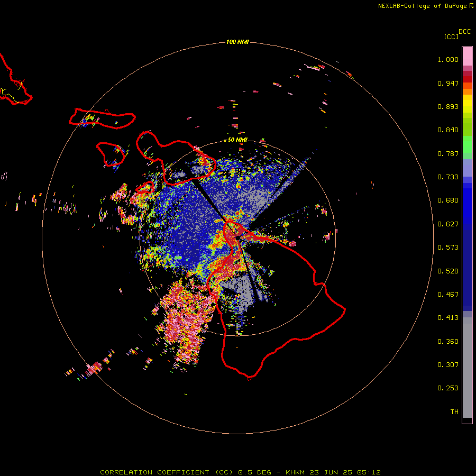Click the 0.253 value on the color scale

coord(448,388)
